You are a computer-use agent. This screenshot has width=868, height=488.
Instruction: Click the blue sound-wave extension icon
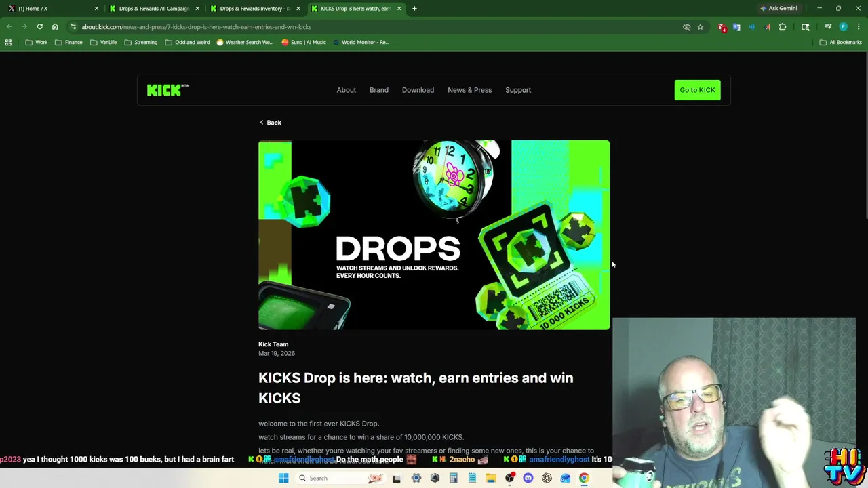tap(751, 27)
